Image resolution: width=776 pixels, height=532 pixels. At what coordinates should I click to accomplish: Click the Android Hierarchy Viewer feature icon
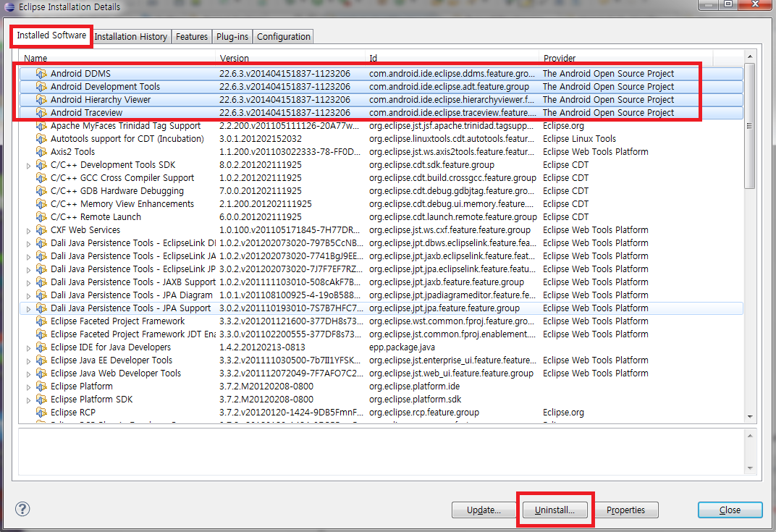point(42,99)
